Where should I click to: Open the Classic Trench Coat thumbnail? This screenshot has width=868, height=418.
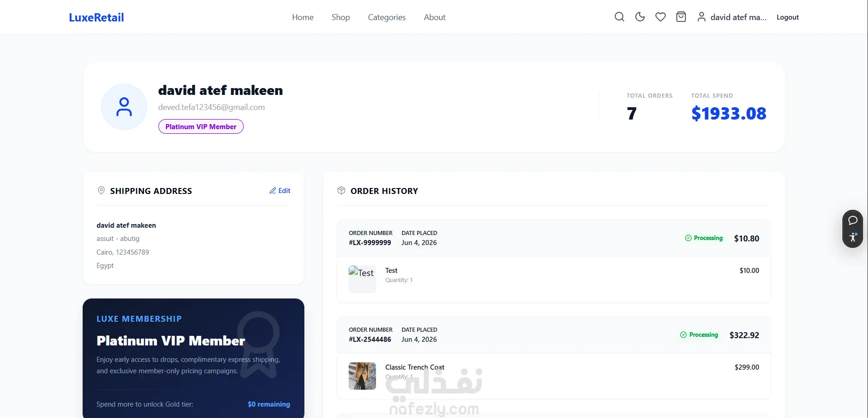point(362,376)
